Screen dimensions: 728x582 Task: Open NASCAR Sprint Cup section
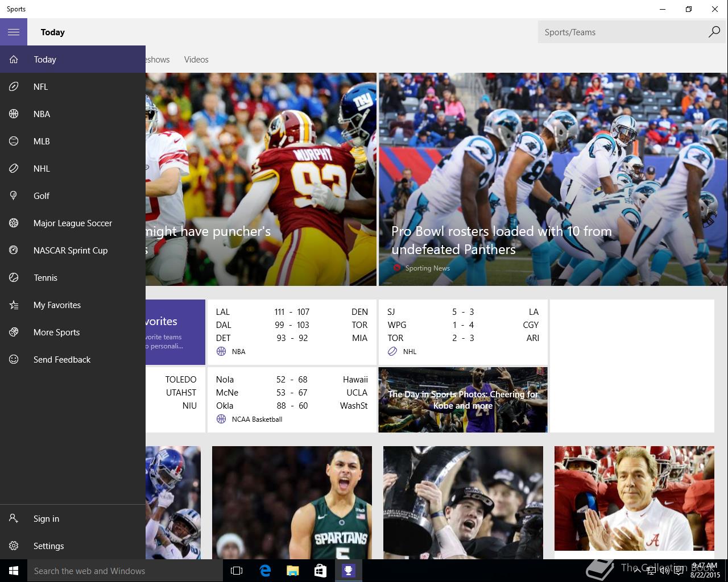(x=73, y=250)
